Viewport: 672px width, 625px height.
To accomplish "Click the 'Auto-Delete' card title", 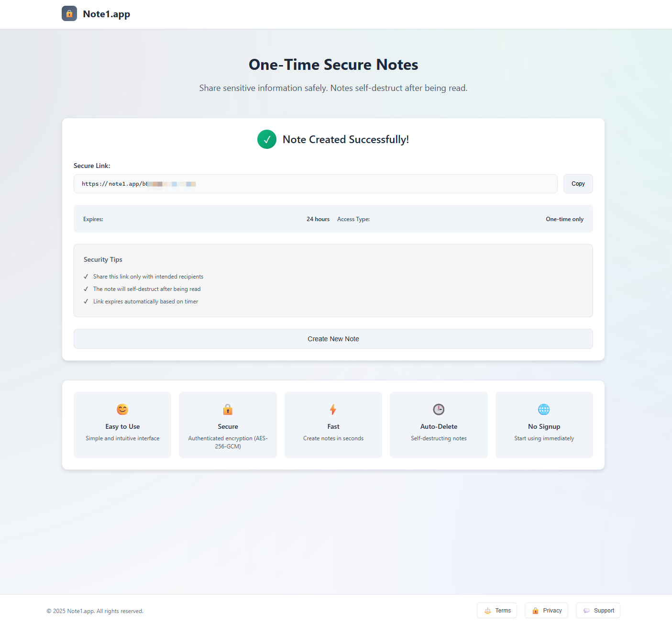I will [x=439, y=426].
